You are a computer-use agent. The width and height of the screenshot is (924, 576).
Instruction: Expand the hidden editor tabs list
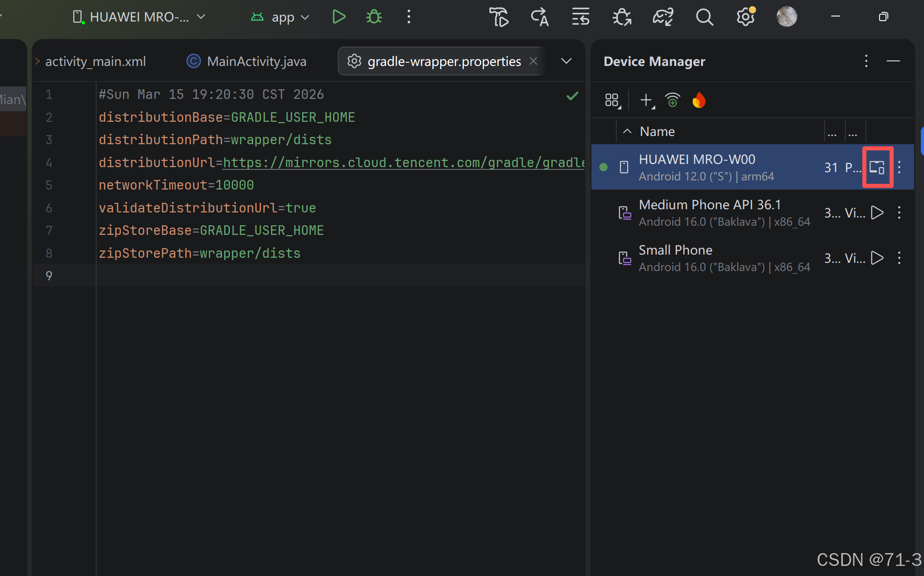pos(566,61)
